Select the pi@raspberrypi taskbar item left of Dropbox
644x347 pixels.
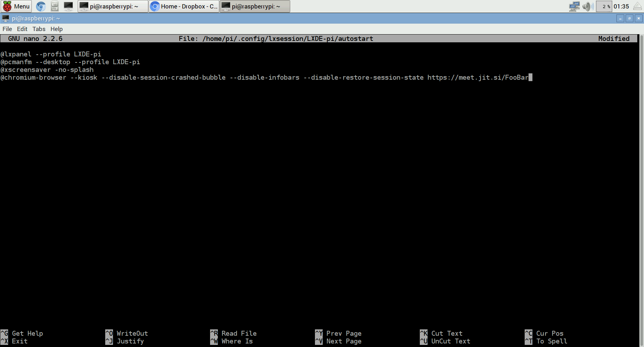pos(113,6)
